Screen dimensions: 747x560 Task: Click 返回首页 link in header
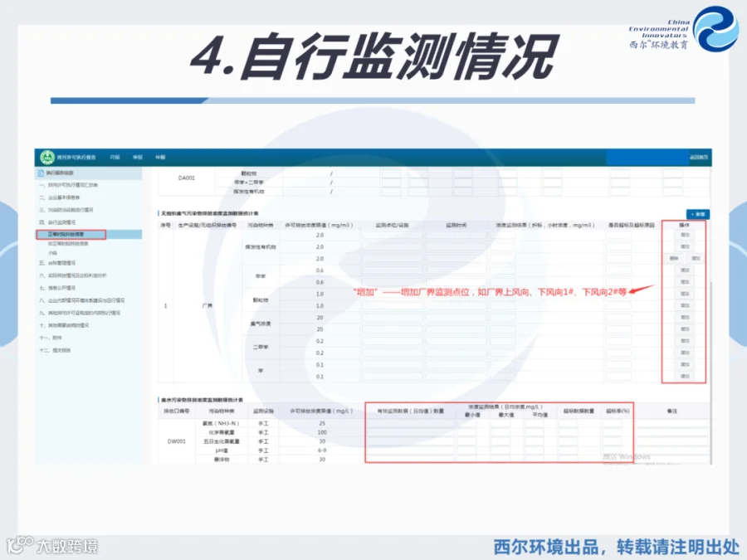(698, 157)
